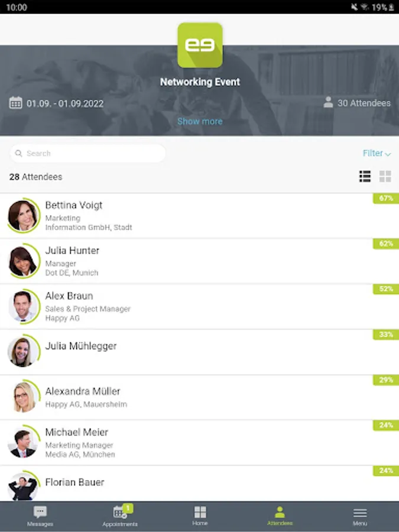Image resolution: width=399 pixels, height=532 pixels.
Task: Focus the Search attendees field
Action: pos(88,153)
